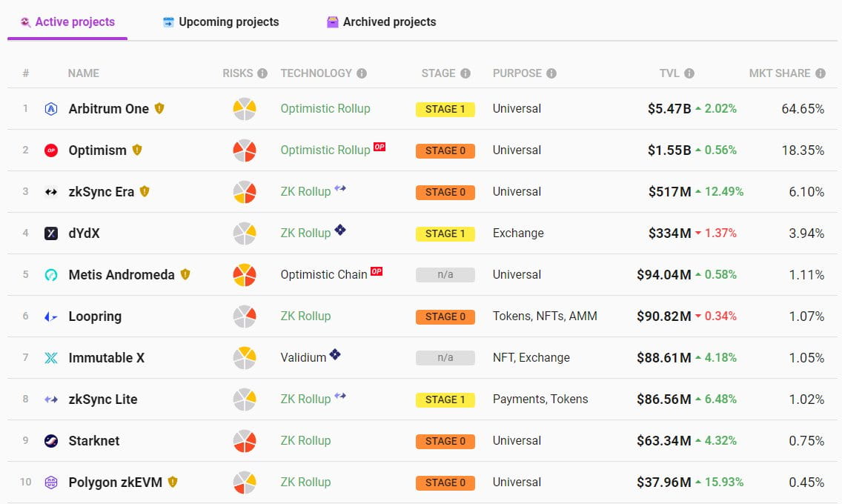Click the OP badge on Optimism's technology
842x504 pixels.
[377, 146]
